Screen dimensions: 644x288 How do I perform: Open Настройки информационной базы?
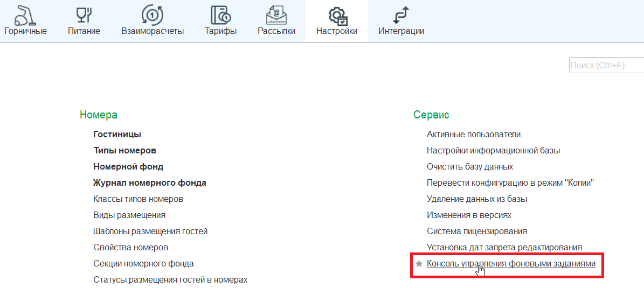point(494,151)
